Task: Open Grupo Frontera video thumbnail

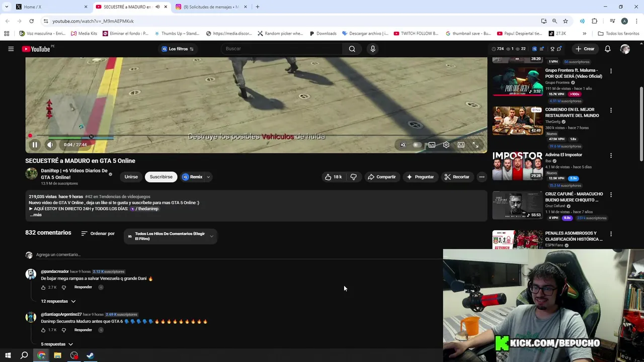Action: click(x=517, y=81)
